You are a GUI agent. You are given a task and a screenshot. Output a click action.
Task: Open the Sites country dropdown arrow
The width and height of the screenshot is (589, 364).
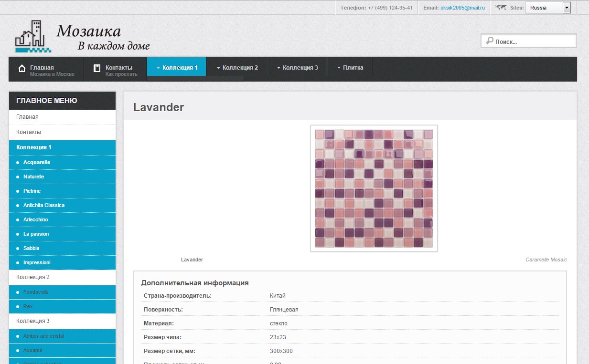[x=567, y=8]
